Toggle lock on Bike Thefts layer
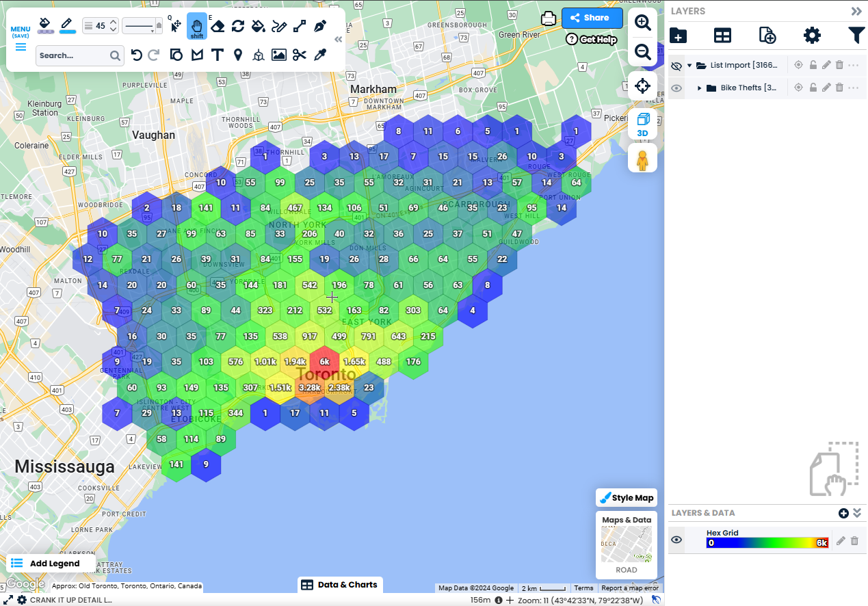Viewport: 868px width, 606px height. [813, 88]
